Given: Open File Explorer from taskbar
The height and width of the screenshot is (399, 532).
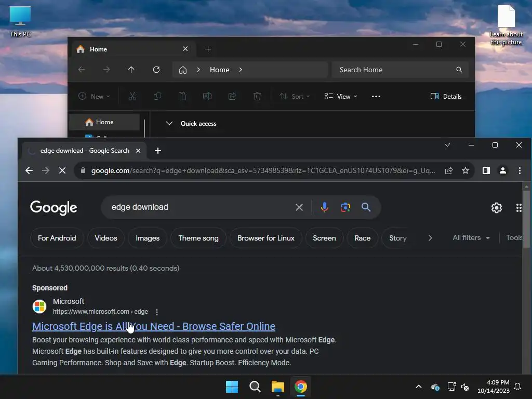Looking at the screenshot, I should click(278, 387).
